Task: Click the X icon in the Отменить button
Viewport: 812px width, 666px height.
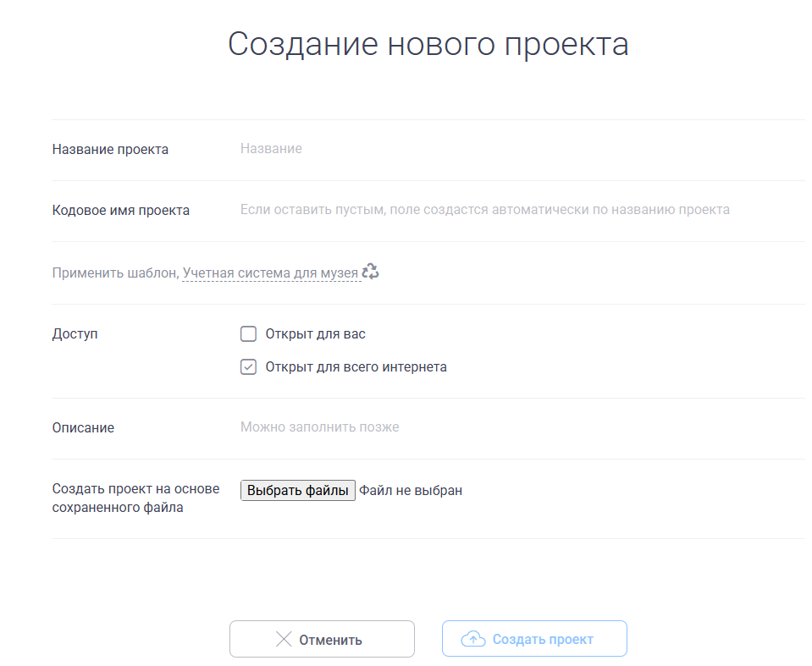Action: click(284, 640)
